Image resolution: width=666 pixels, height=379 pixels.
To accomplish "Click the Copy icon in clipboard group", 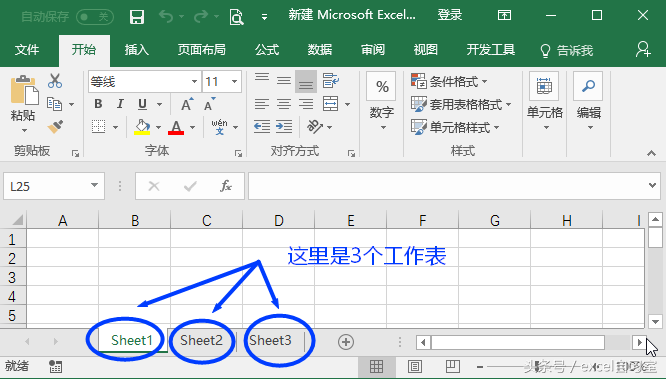I will (55, 104).
